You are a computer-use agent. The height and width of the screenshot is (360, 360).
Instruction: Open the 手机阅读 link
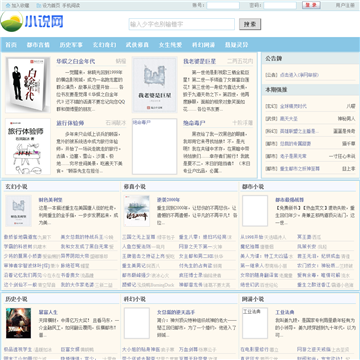pos(71,6)
